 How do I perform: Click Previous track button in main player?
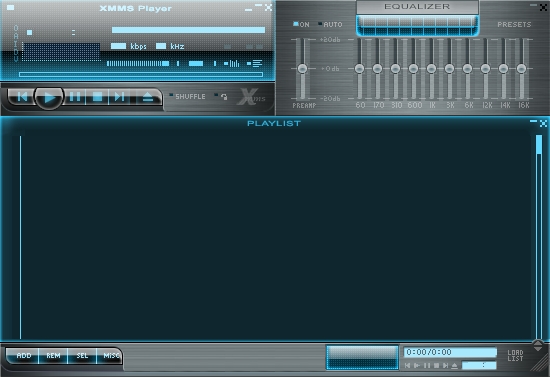tap(22, 97)
